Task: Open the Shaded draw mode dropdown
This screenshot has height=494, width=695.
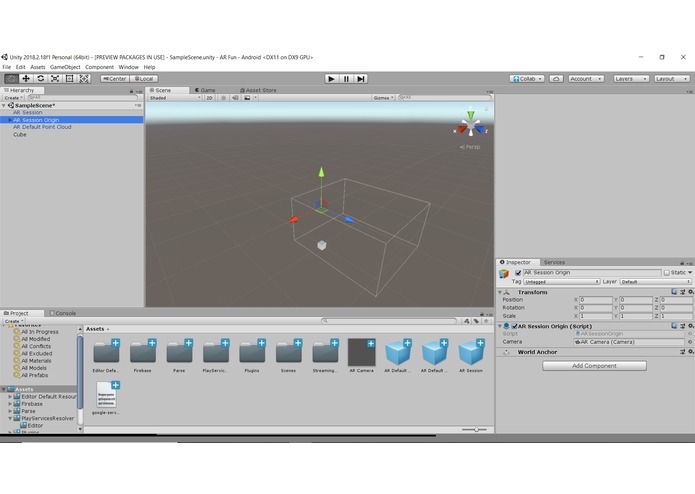Action: click(x=175, y=98)
